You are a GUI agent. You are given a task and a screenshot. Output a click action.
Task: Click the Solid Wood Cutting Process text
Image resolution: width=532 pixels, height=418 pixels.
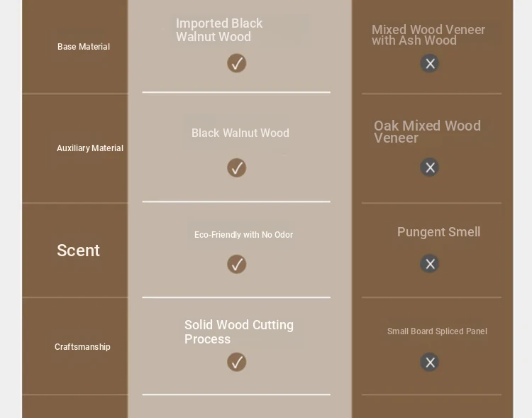[239, 331]
